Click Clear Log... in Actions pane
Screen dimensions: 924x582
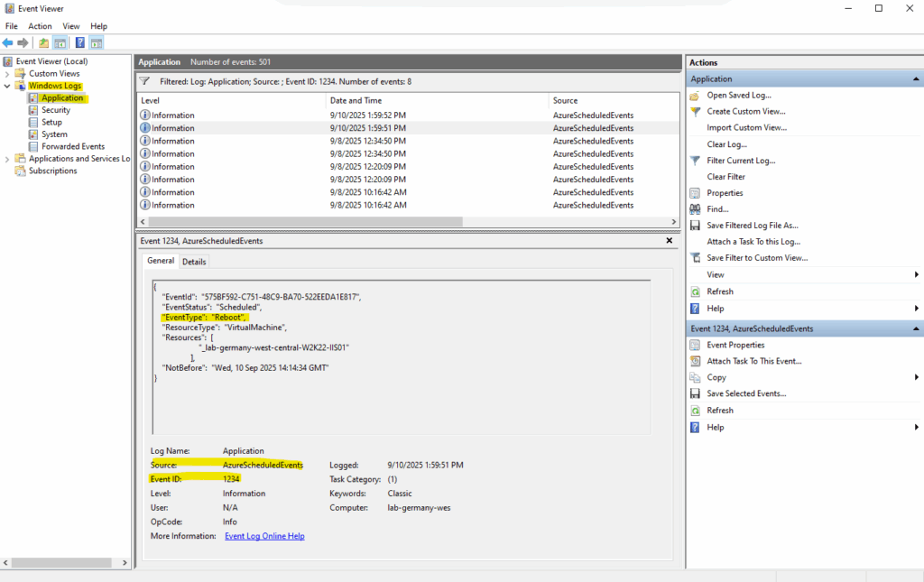pos(727,144)
